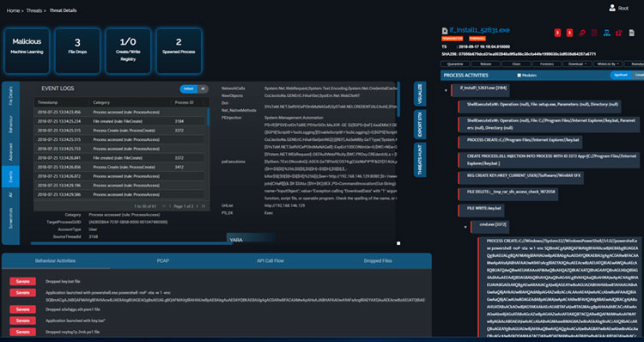Click the red connected-nodes icon
This screenshot has height=342, width=644.
click(619, 33)
